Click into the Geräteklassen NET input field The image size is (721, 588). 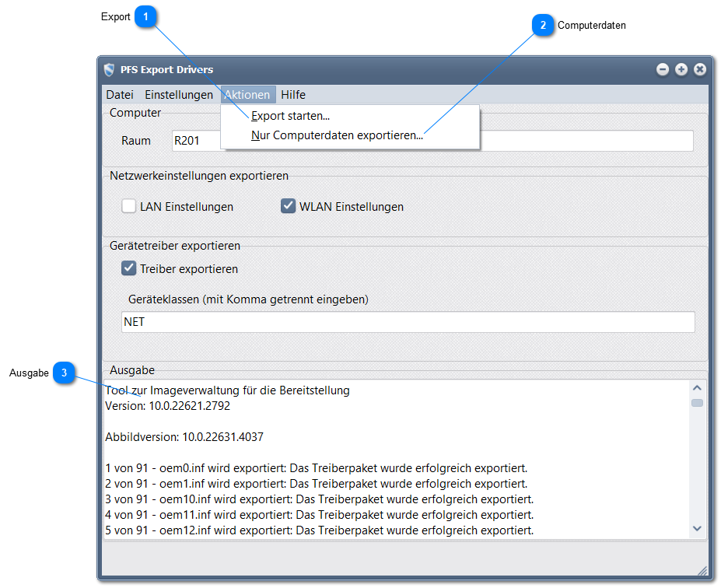pyautogui.click(x=408, y=322)
